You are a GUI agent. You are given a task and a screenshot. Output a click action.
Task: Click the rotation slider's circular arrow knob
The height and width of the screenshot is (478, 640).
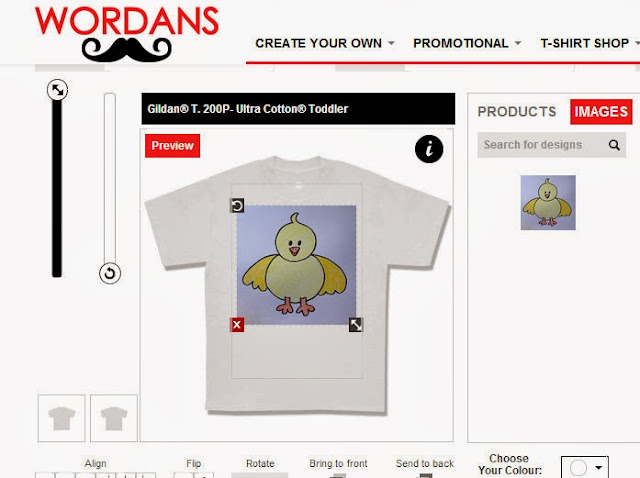110,273
